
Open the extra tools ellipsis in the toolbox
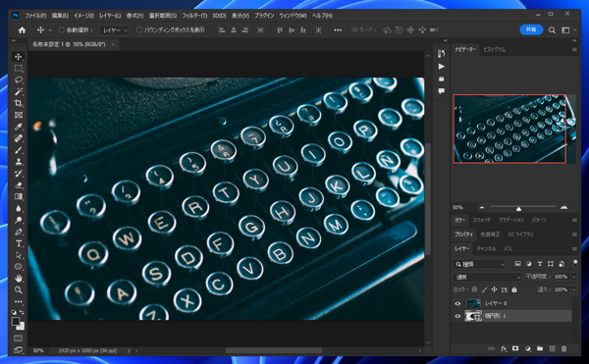pyautogui.click(x=18, y=301)
